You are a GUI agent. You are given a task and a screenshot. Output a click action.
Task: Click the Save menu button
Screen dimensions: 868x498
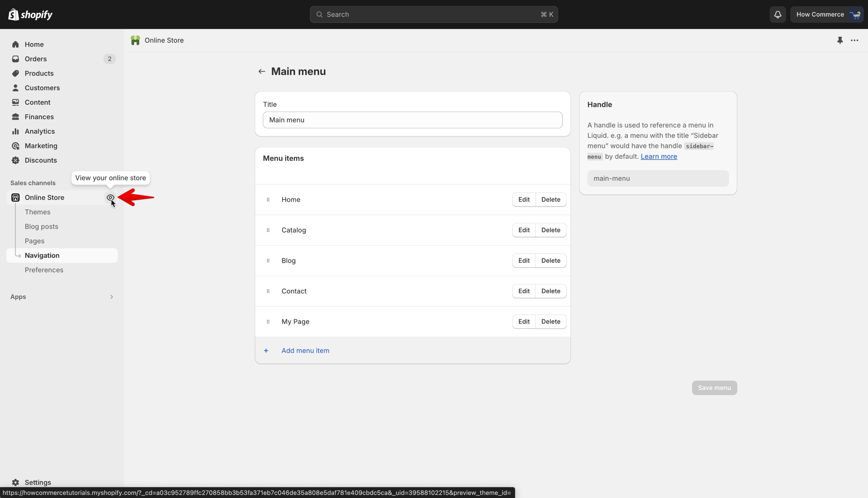714,388
